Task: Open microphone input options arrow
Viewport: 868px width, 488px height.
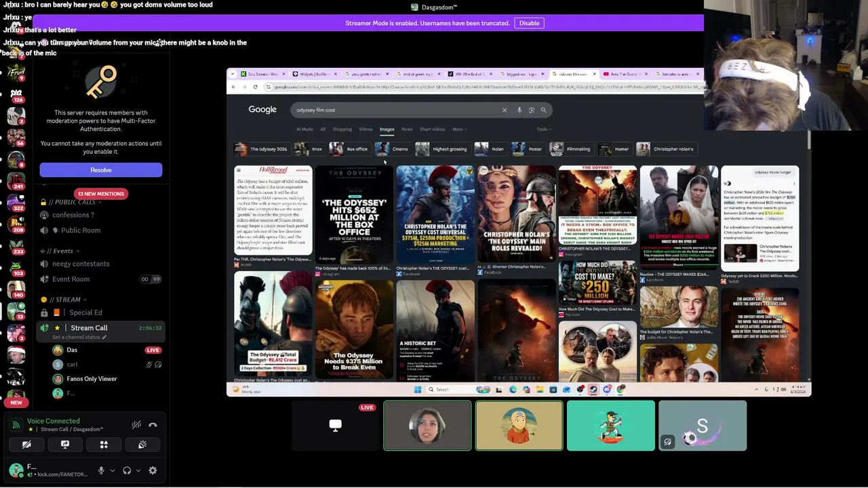Action: [113, 470]
